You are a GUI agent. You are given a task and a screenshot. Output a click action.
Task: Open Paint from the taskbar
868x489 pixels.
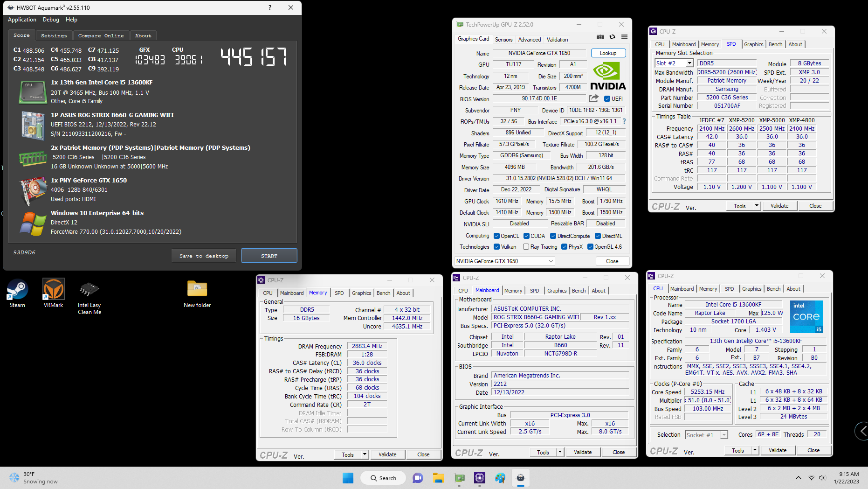coord(500,478)
